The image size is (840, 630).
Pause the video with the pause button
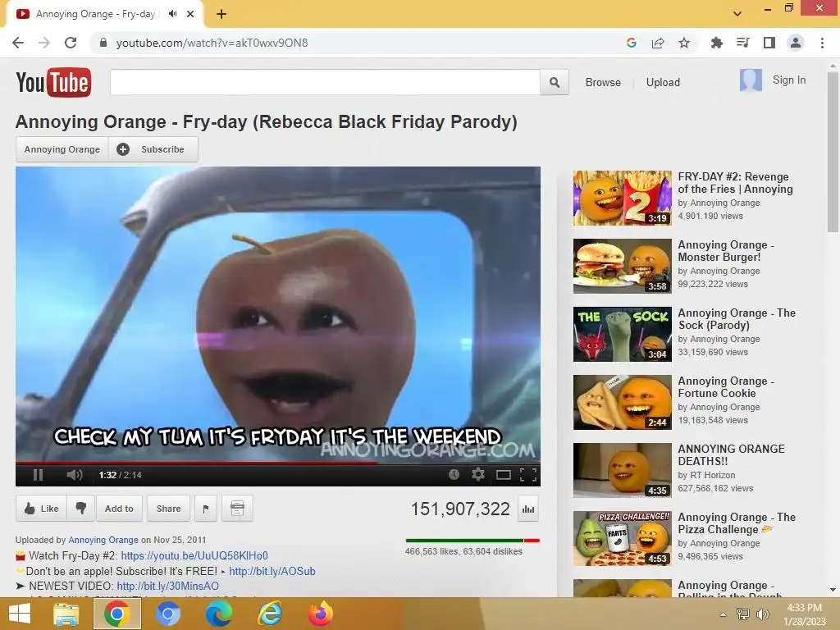click(38, 475)
